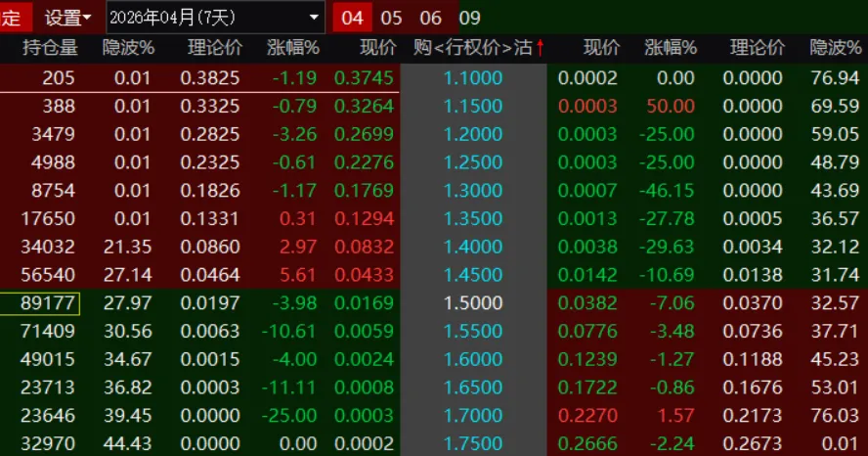868x456 pixels.
Task: Click call price 0.1294
Action: pos(364,218)
